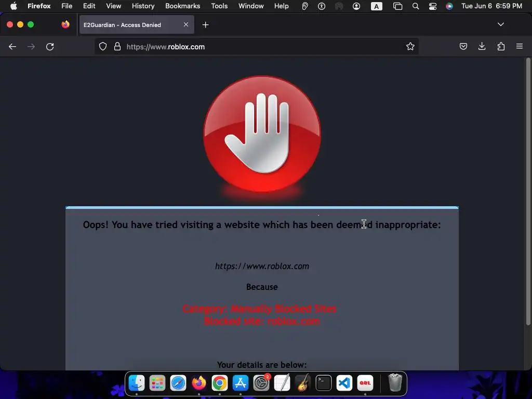
Task: Open the Apple menu
Action: (14, 6)
